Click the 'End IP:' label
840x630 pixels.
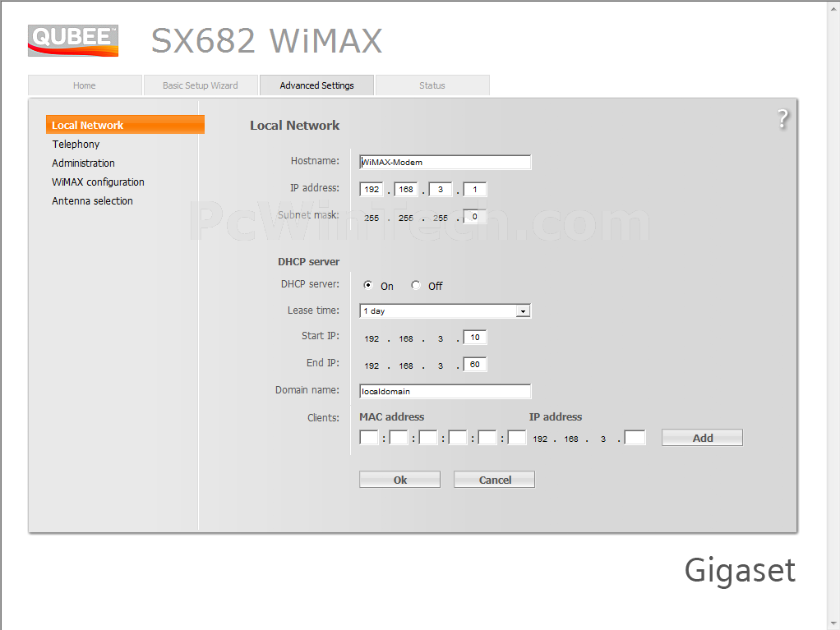(x=323, y=363)
